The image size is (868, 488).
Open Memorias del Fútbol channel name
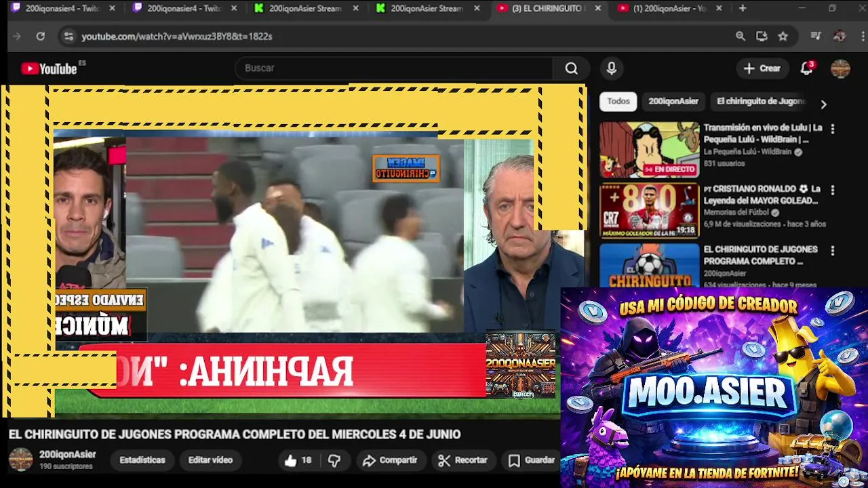point(737,213)
